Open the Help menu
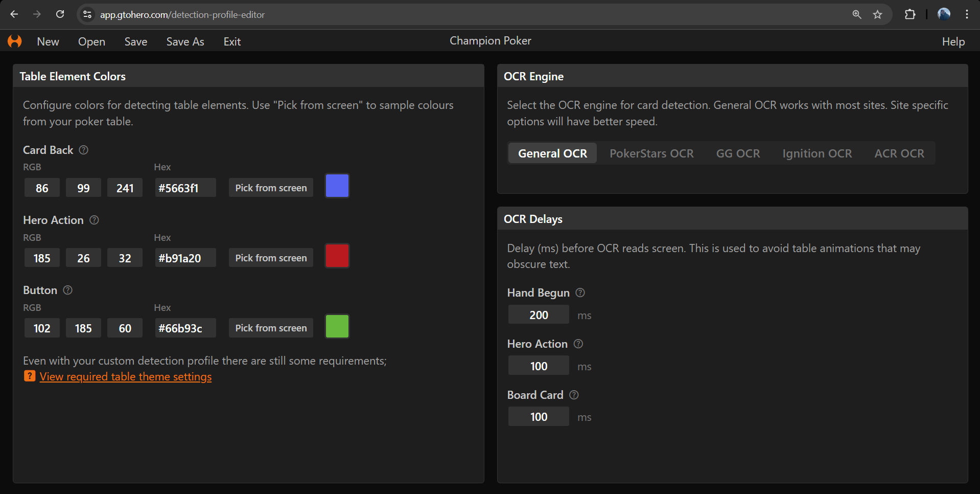Screen dimensions: 980x494 (953, 42)
